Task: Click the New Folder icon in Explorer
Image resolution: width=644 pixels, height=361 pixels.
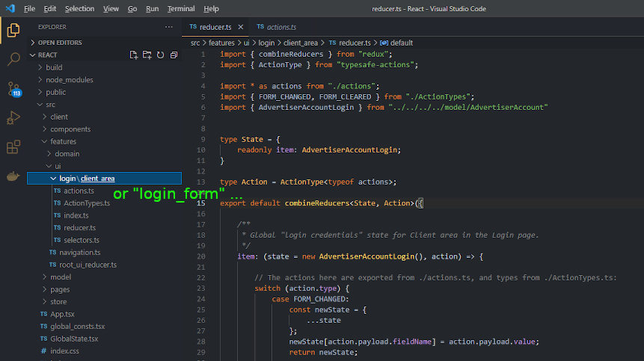Action: 147,55
